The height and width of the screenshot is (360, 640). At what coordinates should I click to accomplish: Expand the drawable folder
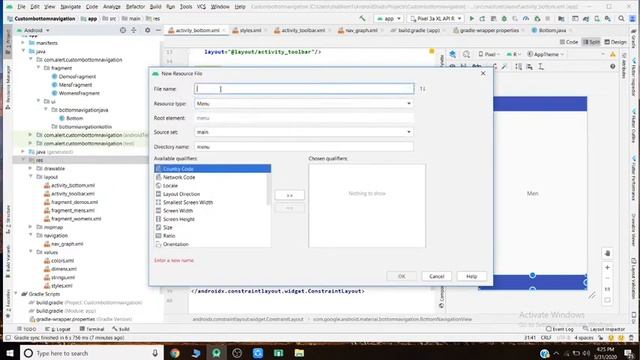31,168
